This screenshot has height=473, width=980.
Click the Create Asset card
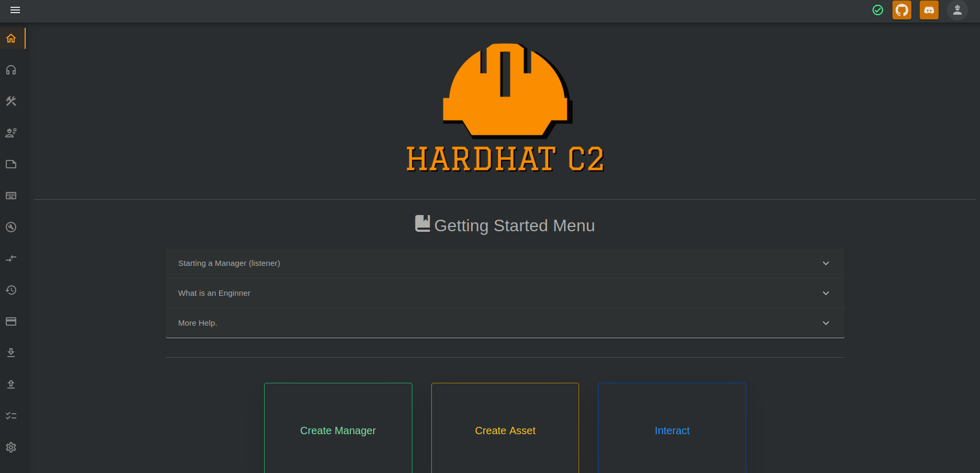coord(505,430)
